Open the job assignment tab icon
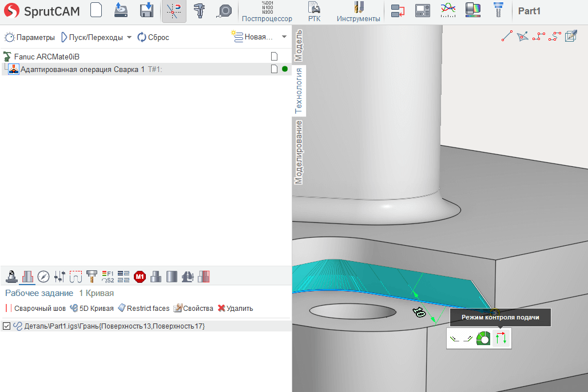This screenshot has width=588, height=392. (27, 277)
